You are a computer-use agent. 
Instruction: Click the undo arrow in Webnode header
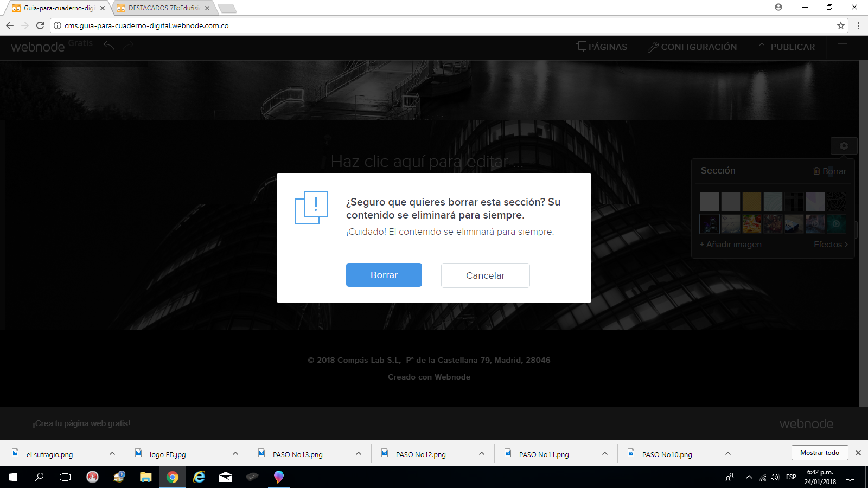109,47
